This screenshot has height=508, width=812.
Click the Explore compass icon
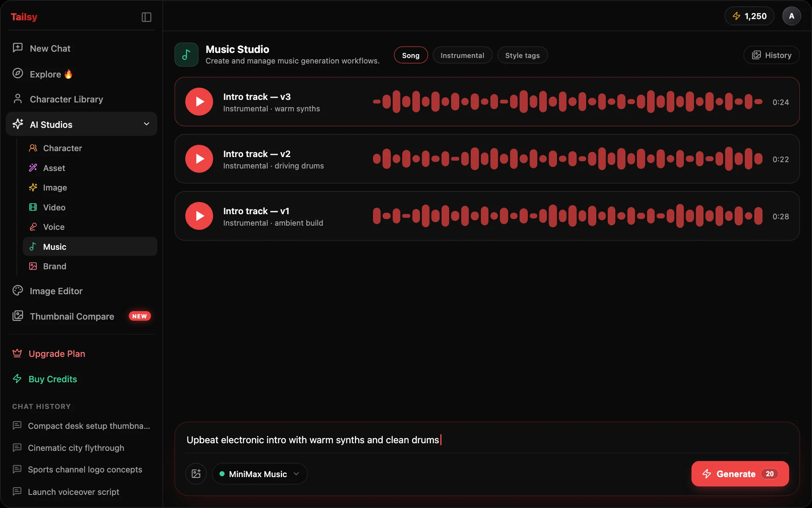pos(18,73)
